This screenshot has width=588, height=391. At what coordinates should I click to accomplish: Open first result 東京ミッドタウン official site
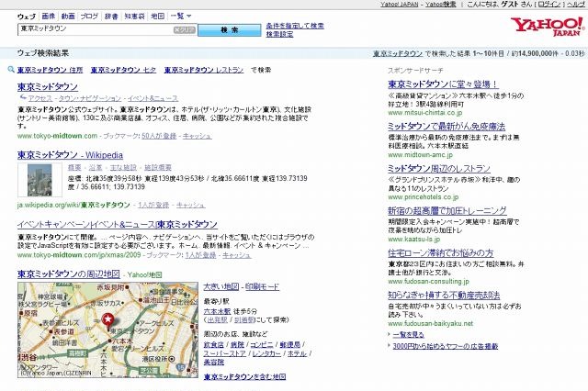pyautogui.click(x=48, y=86)
